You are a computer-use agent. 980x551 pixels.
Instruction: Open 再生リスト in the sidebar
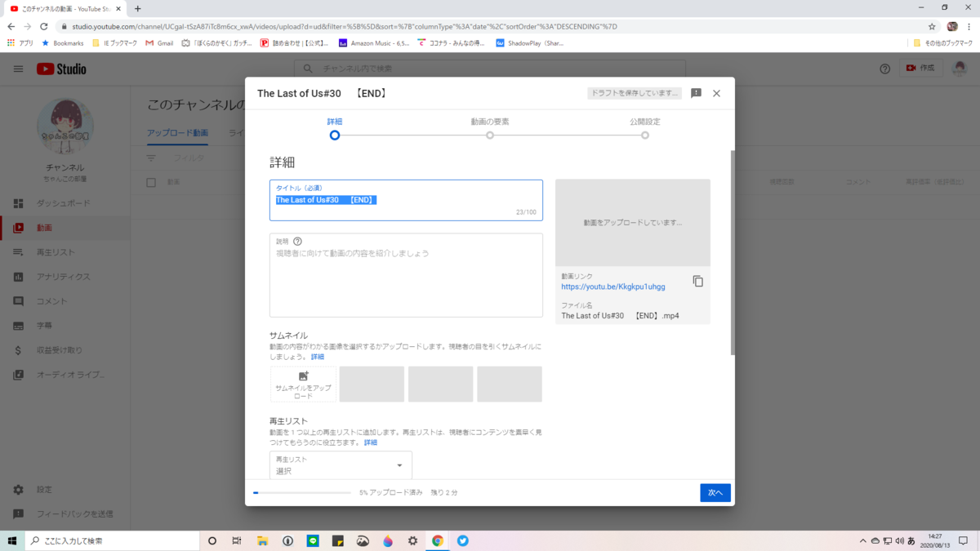[65, 252]
